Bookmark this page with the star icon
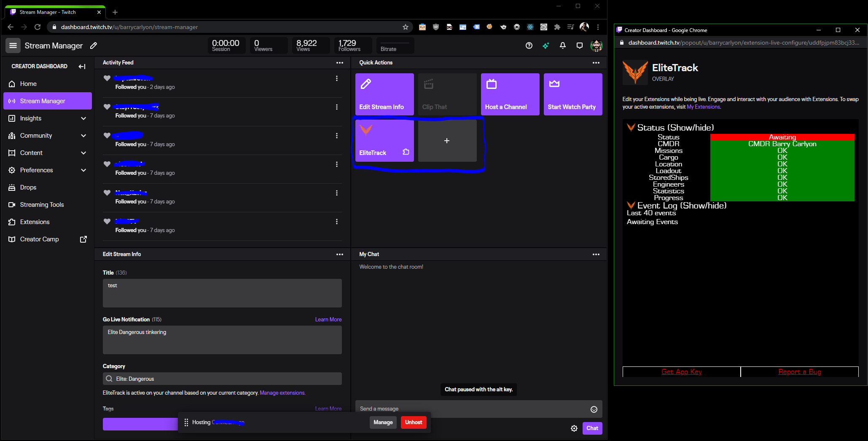The width and height of the screenshot is (868, 441). click(x=406, y=27)
